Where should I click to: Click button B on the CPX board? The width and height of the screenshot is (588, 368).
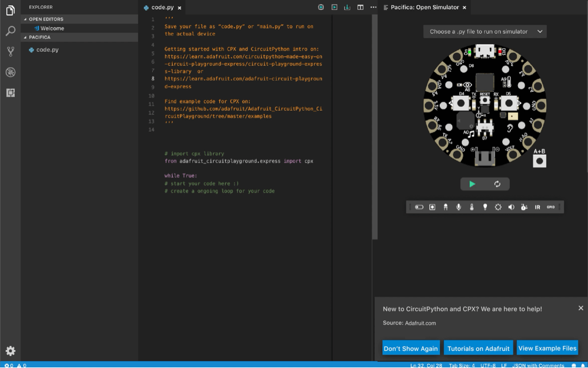tap(509, 103)
